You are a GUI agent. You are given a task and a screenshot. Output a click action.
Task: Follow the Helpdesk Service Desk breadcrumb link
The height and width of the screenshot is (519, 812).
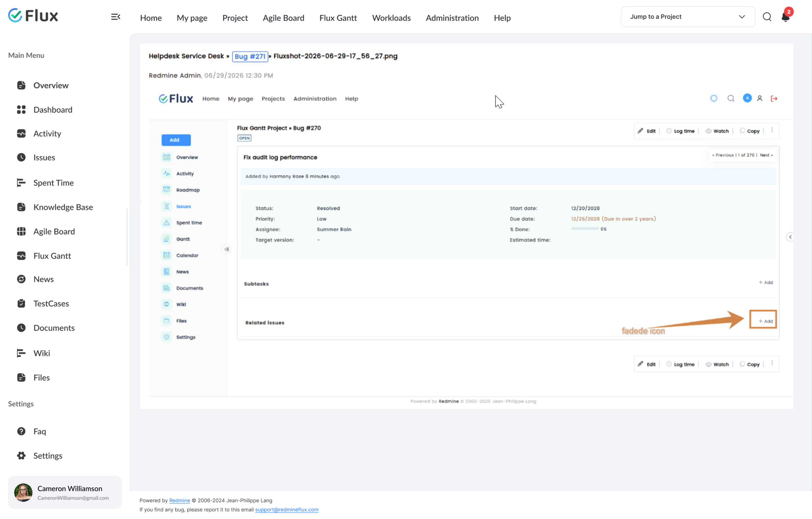[x=186, y=56]
